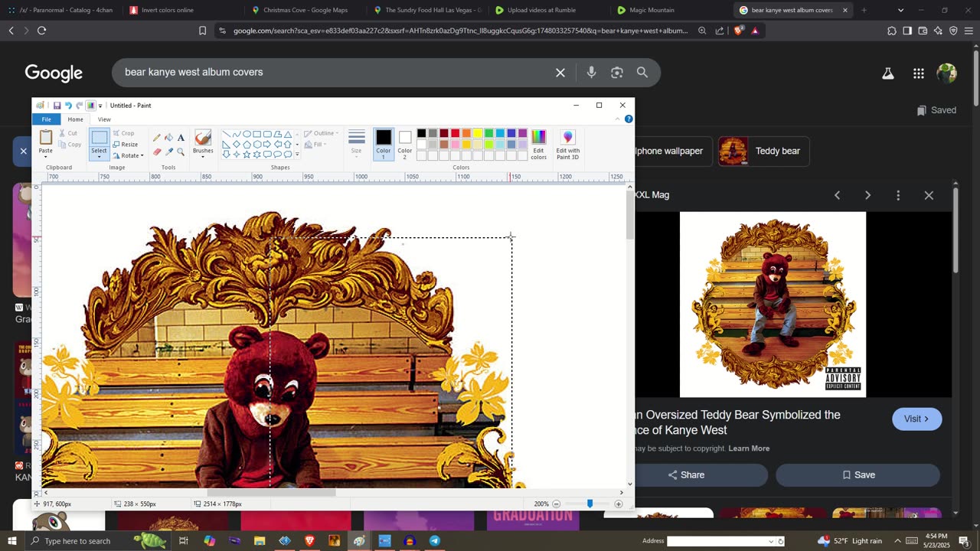Pick the Fill with color bucket tool

[x=169, y=138]
